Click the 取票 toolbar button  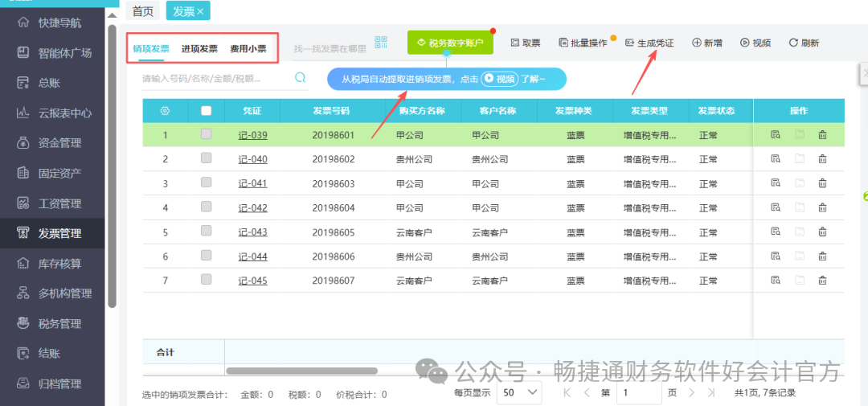click(x=526, y=43)
